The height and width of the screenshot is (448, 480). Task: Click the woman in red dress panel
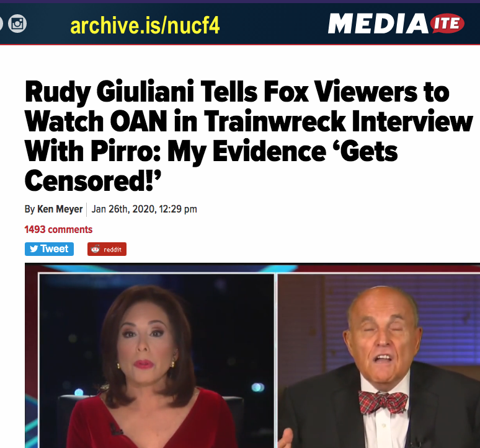[x=156, y=361]
